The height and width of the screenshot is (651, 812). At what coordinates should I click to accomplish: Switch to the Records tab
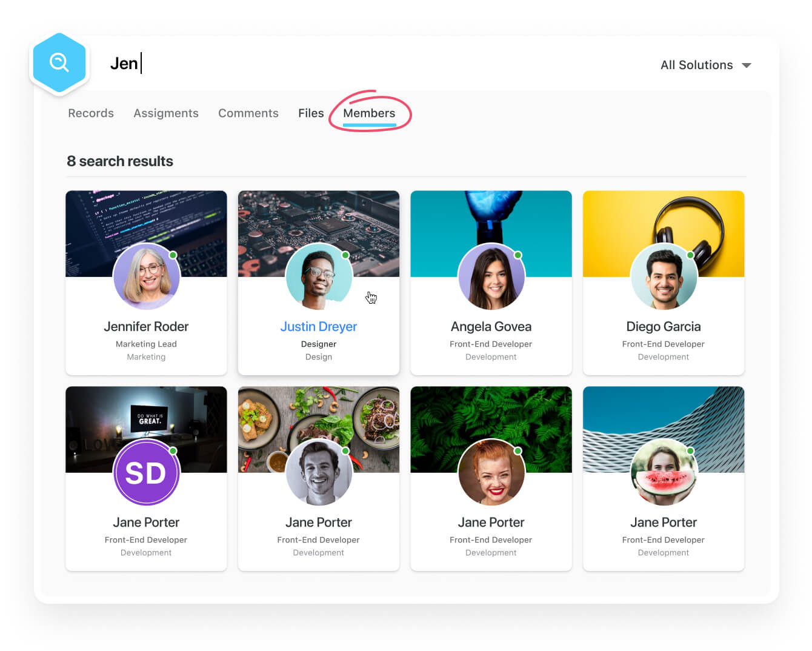91,113
